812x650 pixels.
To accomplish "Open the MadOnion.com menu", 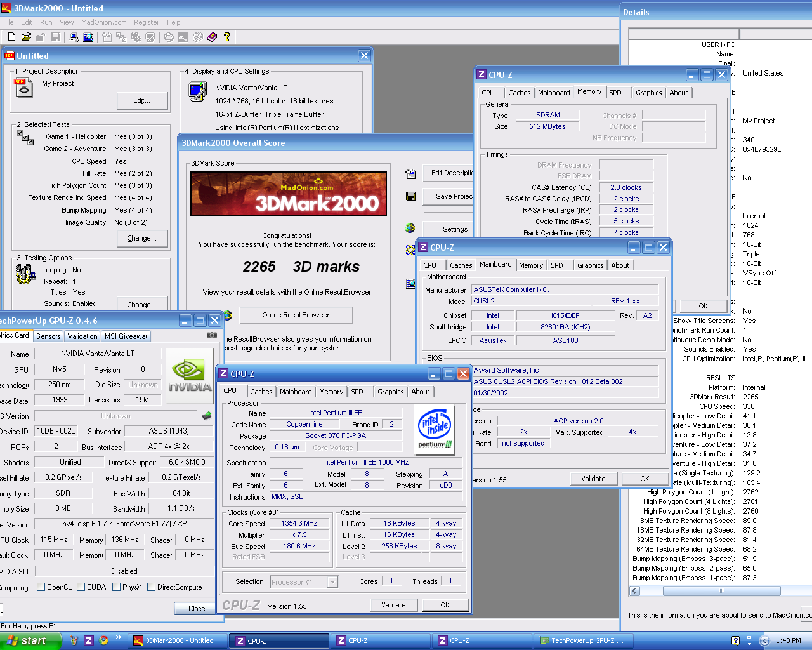I will pos(104,22).
